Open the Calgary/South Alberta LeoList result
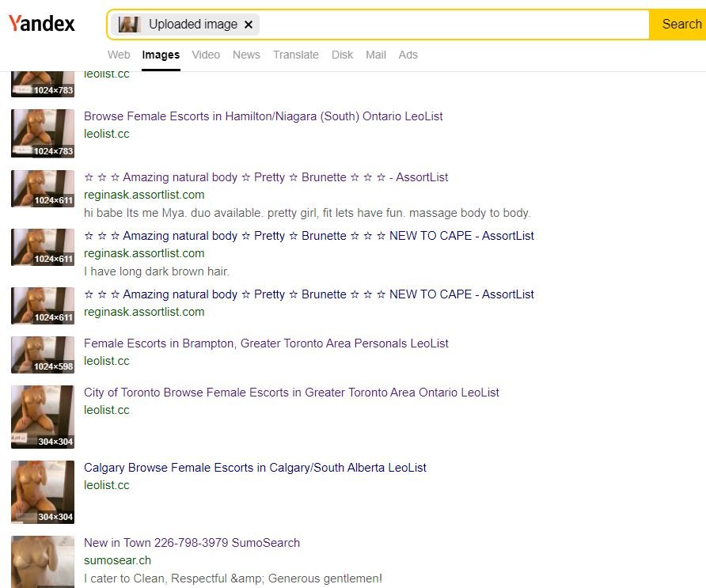Image resolution: width=706 pixels, height=588 pixels. [x=255, y=468]
